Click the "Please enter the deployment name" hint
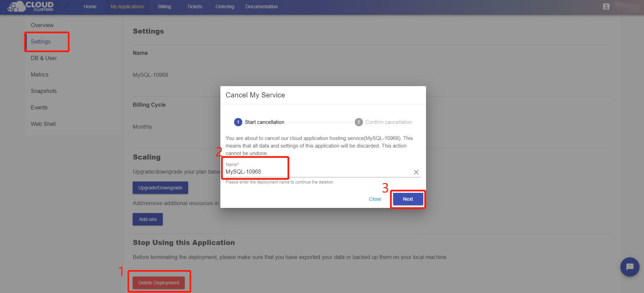The height and width of the screenshot is (293, 644). click(279, 182)
